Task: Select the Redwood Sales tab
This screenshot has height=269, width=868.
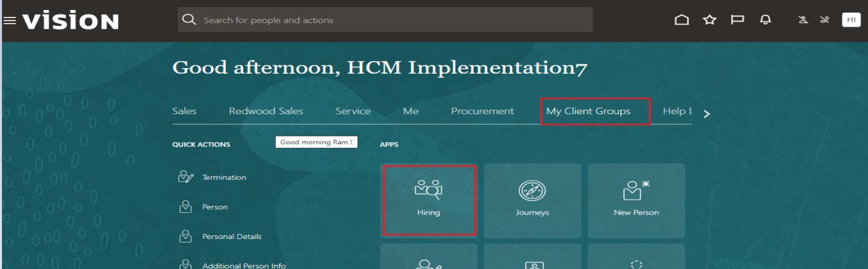Action: pyautogui.click(x=266, y=111)
